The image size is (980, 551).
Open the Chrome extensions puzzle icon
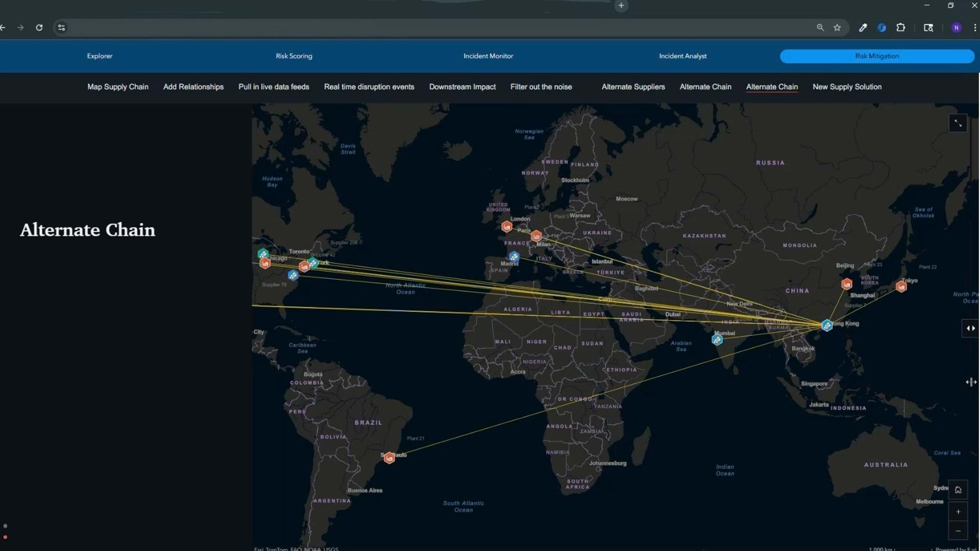click(x=901, y=28)
